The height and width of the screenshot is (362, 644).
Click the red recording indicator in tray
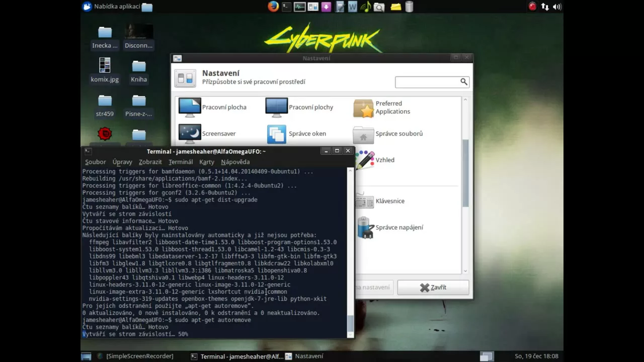point(532,7)
